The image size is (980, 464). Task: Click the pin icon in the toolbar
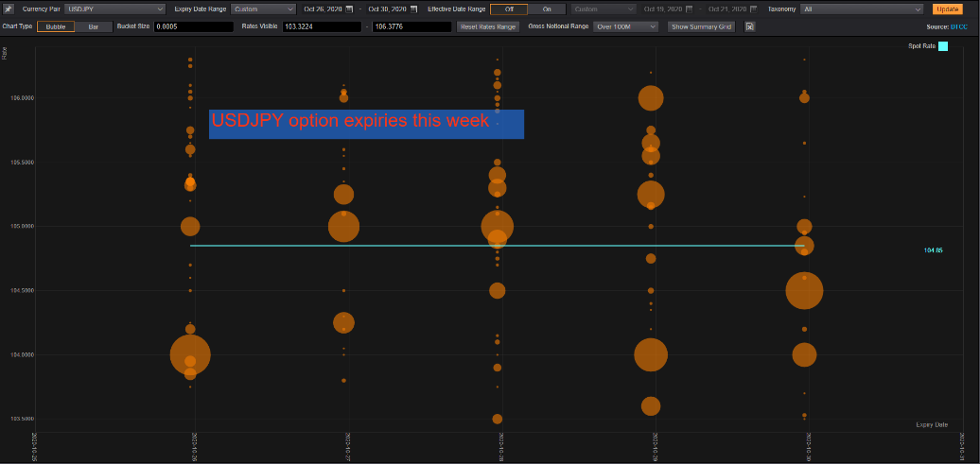tap(9, 9)
